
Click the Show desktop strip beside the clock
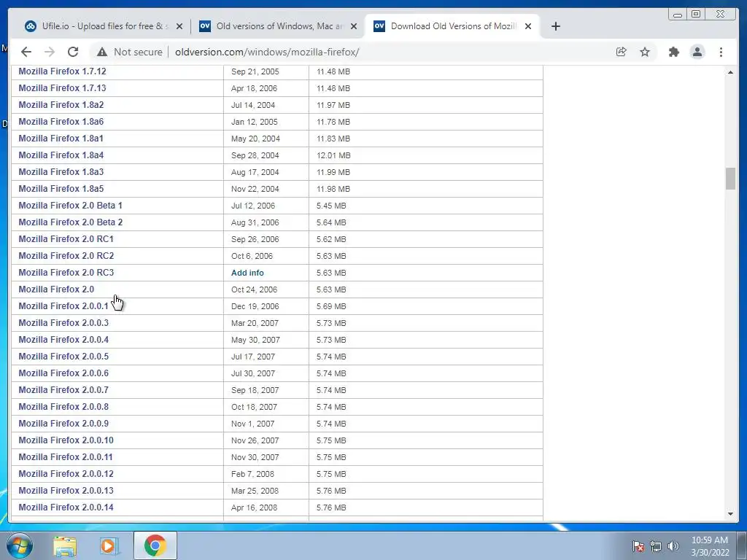click(742, 545)
